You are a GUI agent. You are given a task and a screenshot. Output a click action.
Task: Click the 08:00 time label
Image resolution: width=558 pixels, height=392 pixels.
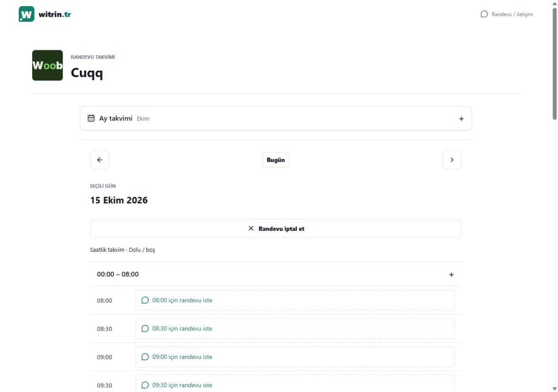click(105, 301)
